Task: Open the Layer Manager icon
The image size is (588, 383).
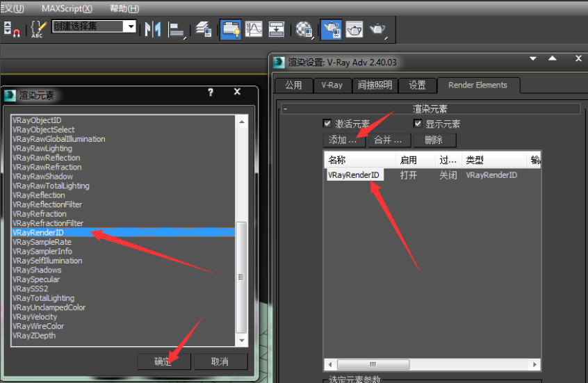Action: pos(204,29)
